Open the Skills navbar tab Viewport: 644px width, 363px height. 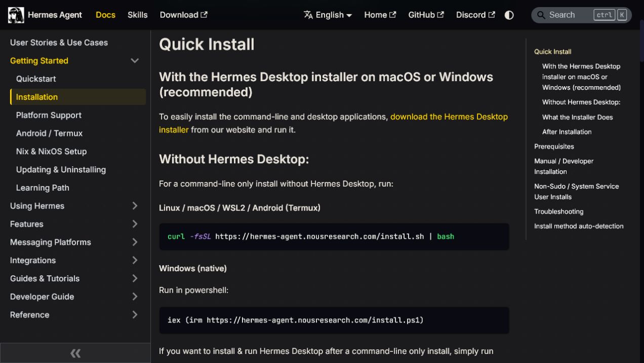(138, 15)
